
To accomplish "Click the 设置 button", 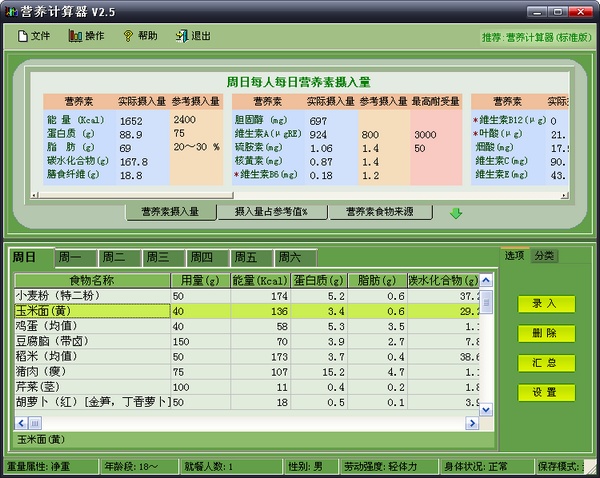I will coord(546,393).
